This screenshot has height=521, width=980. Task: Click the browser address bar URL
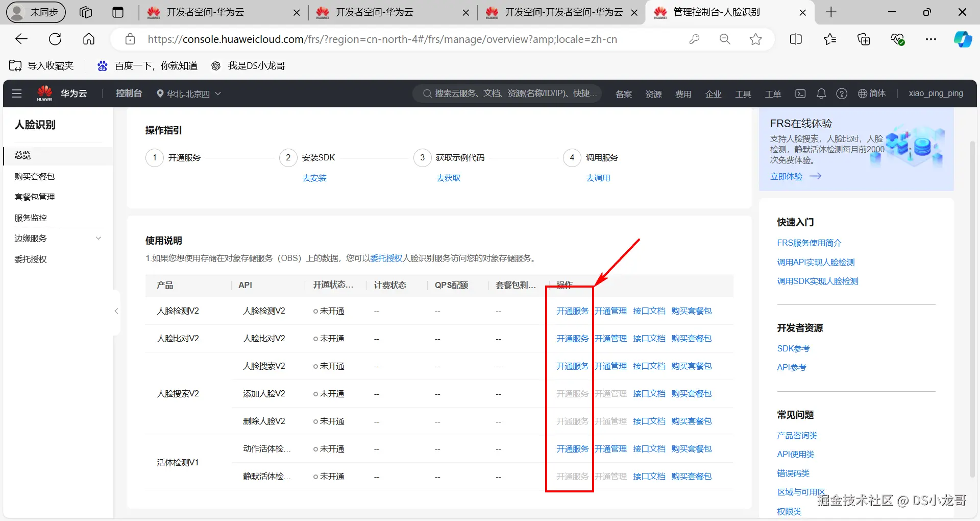click(x=382, y=39)
